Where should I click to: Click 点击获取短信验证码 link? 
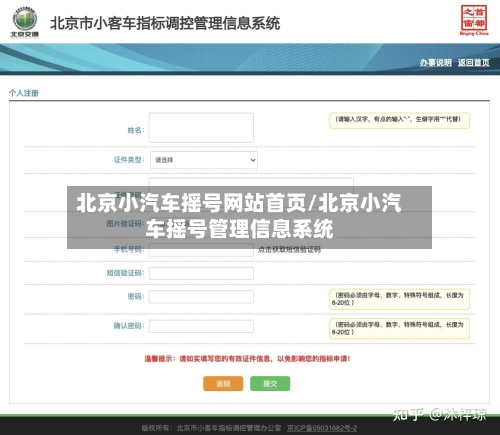[289, 249]
